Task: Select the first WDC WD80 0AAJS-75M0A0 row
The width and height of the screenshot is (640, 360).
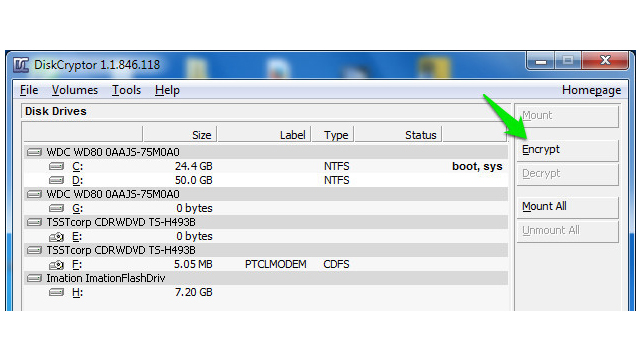Action: pos(266,152)
